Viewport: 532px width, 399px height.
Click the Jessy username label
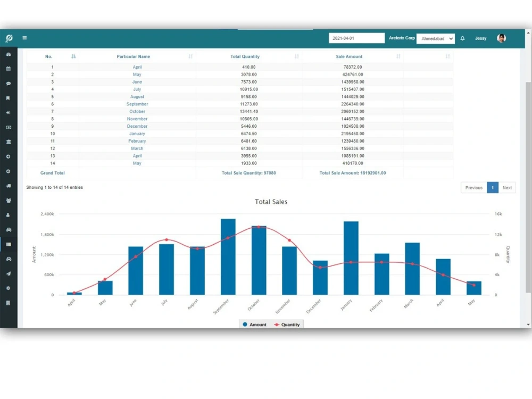coord(481,38)
